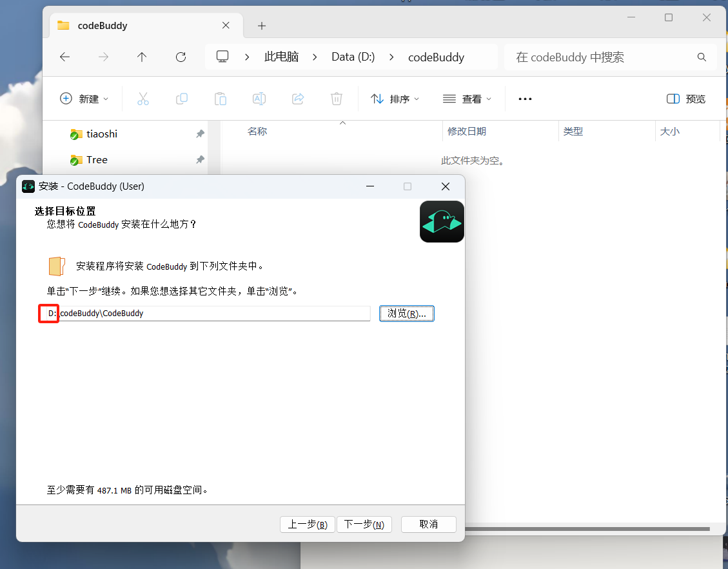
Task: Expand chevron after 此电脑 in address bar
Action: tap(315, 57)
